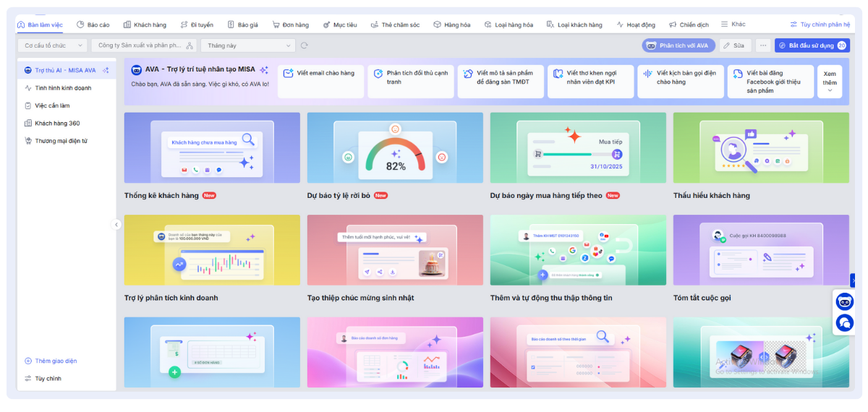
Task: Click the three-dots more options button
Action: pyautogui.click(x=762, y=46)
